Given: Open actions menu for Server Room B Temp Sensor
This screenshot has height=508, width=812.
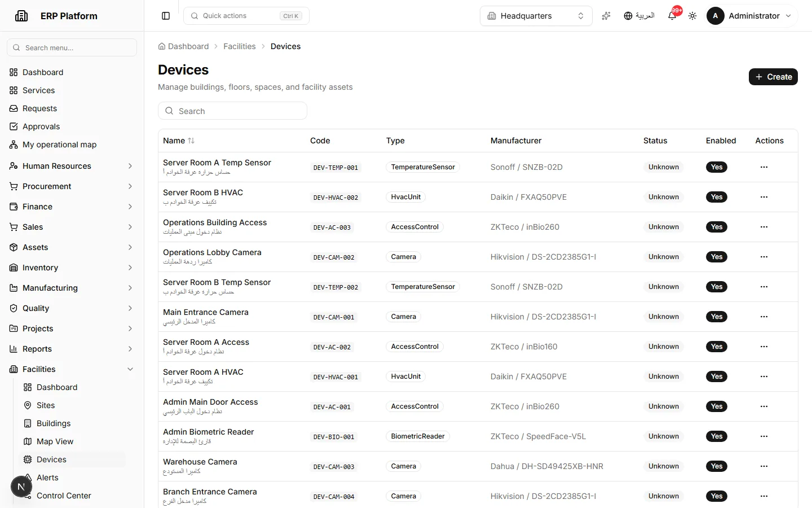Looking at the screenshot, I should [764, 287].
